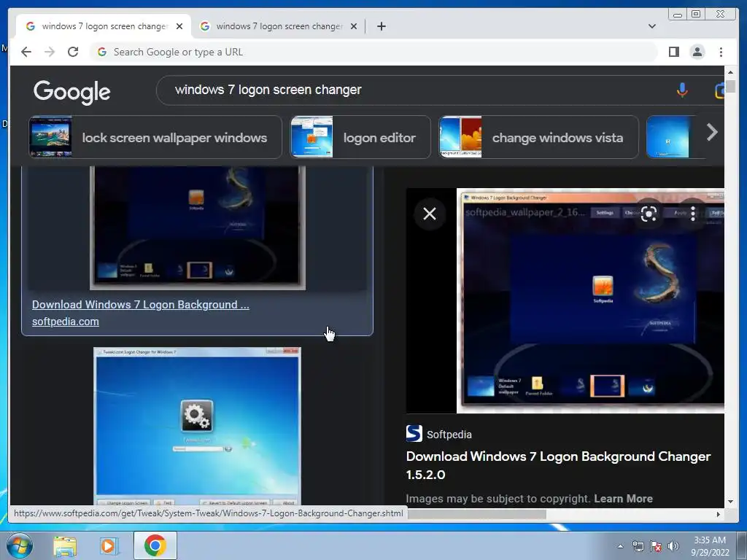
Task: Click the 'Learn More' copyright link
Action: coord(623,499)
